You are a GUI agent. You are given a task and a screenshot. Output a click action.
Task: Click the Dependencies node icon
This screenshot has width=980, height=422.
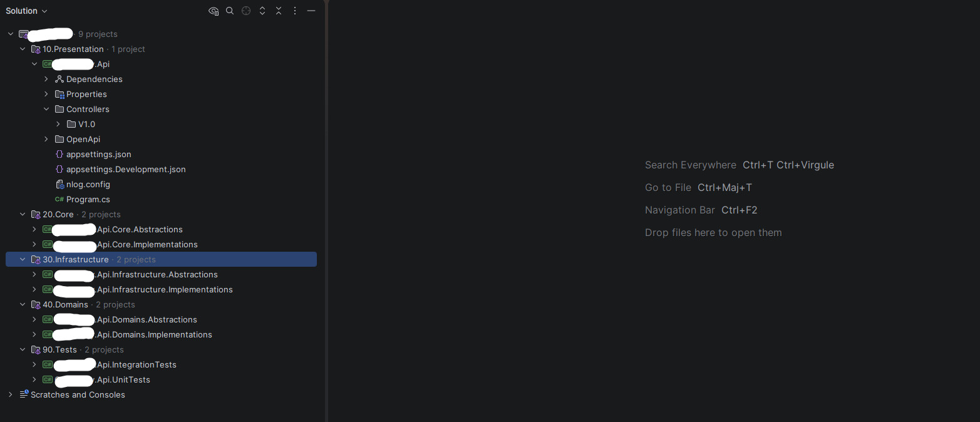(59, 79)
